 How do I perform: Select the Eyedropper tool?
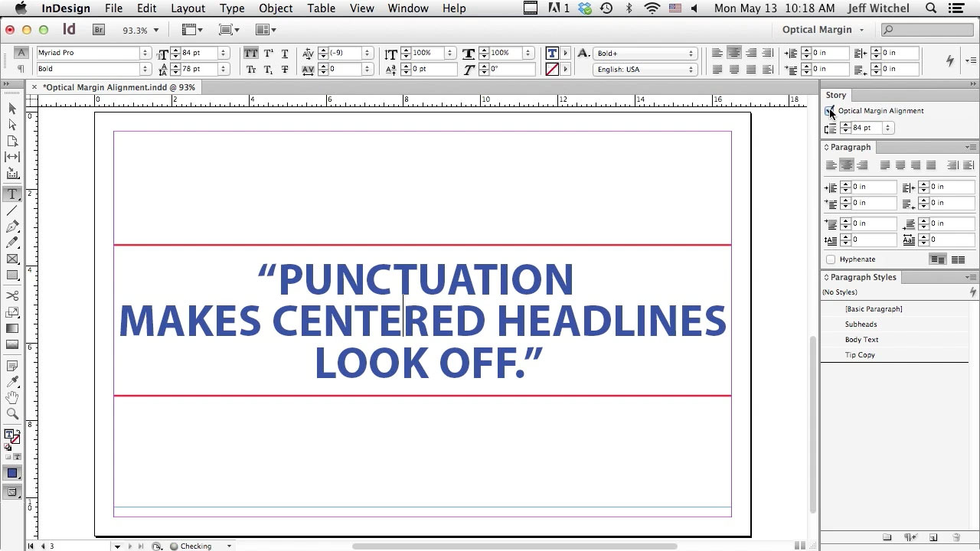pyautogui.click(x=12, y=381)
